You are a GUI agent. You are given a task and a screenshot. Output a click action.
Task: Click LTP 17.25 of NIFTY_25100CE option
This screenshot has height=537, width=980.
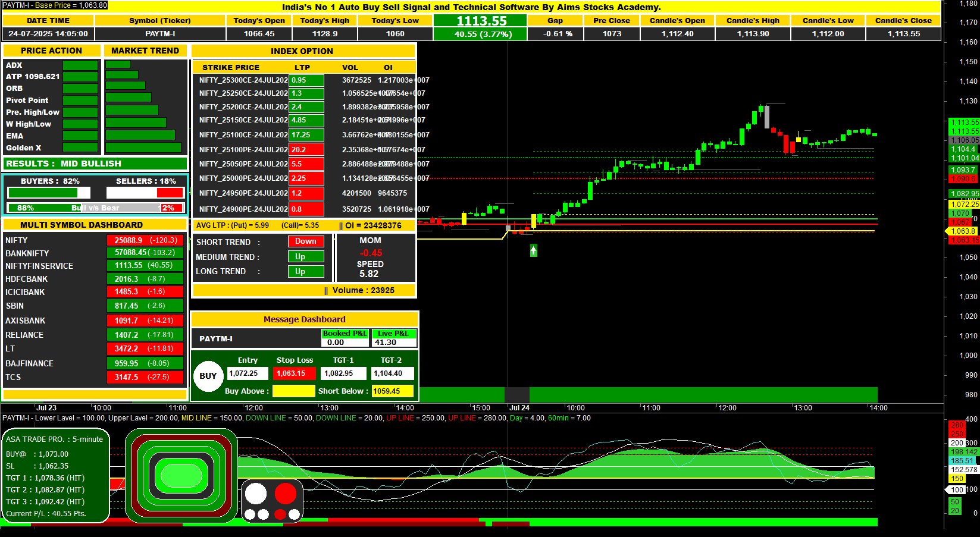(x=306, y=135)
